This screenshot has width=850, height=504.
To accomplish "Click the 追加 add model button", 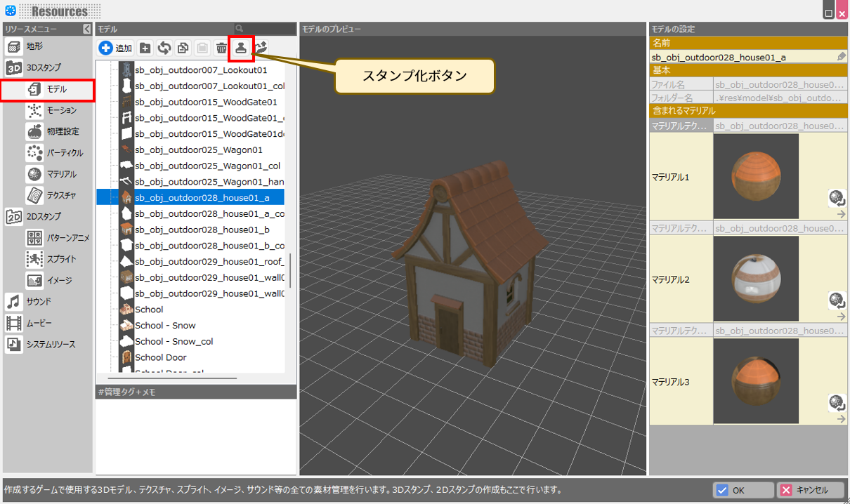I will (x=116, y=48).
